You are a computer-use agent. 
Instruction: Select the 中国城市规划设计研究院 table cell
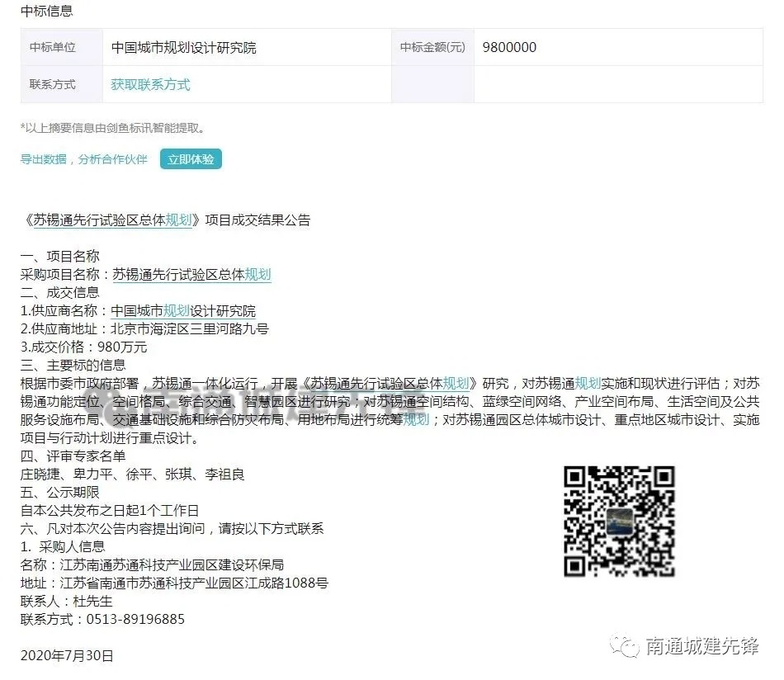click(x=184, y=48)
